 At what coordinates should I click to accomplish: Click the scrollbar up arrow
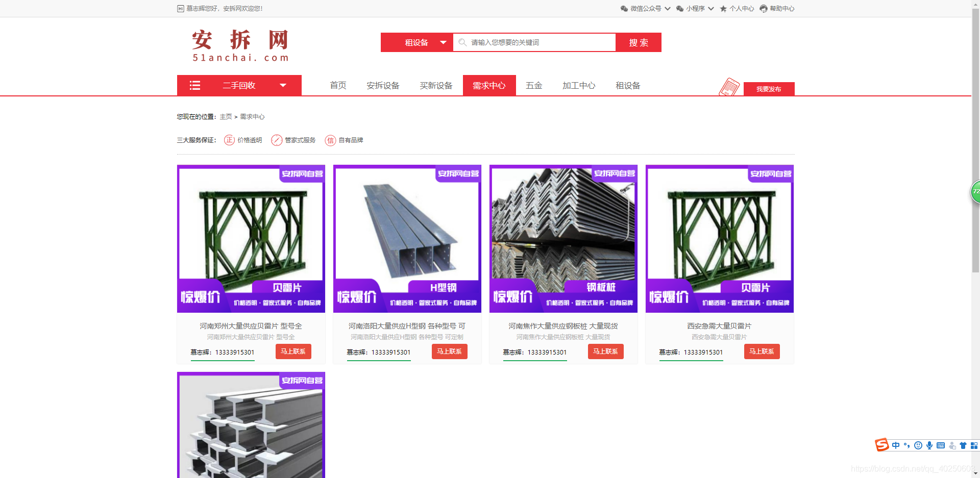(975, 4)
